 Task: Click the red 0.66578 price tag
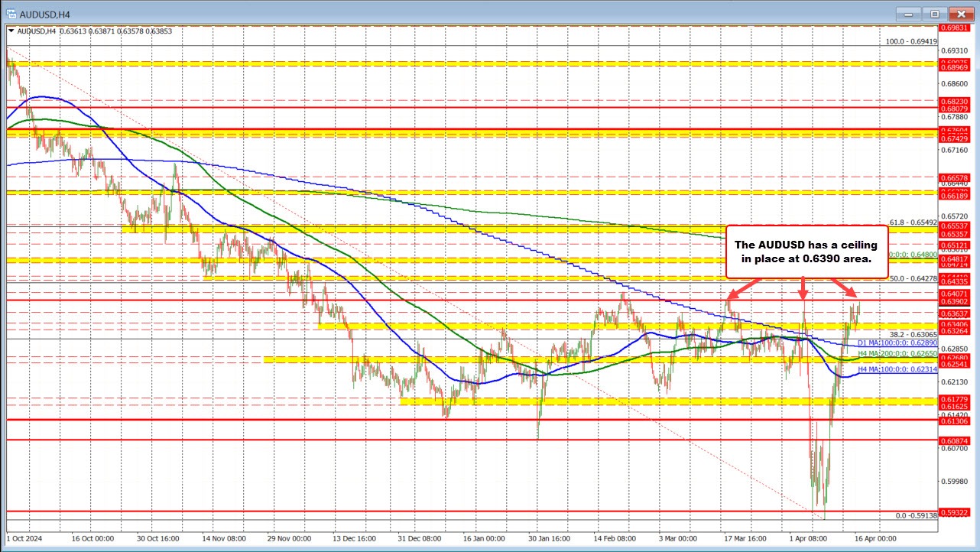point(956,177)
